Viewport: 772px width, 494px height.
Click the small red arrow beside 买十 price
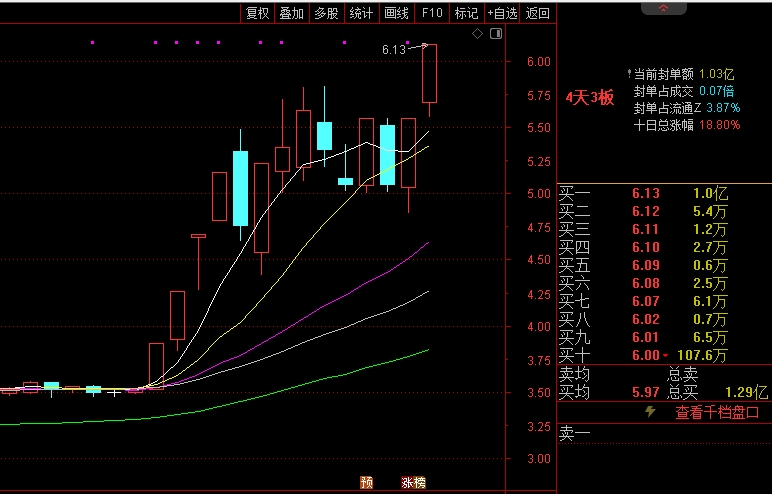(666, 356)
